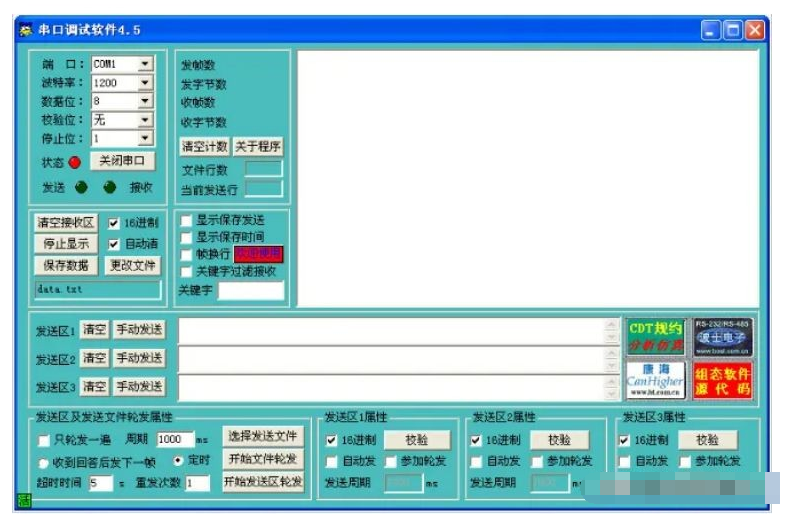Open the 端口 COM1 dropdown
Viewport: 812px width, 517px height.
(145, 64)
